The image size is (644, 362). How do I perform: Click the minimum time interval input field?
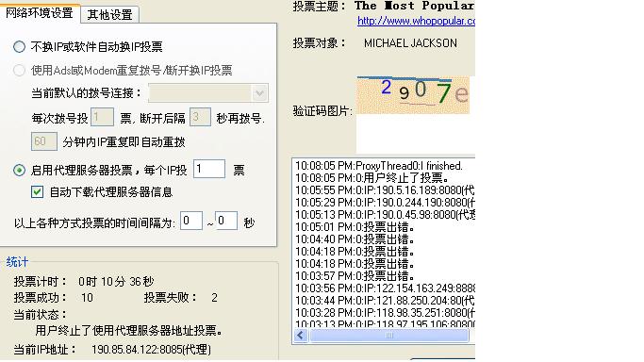tap(191, 221)
